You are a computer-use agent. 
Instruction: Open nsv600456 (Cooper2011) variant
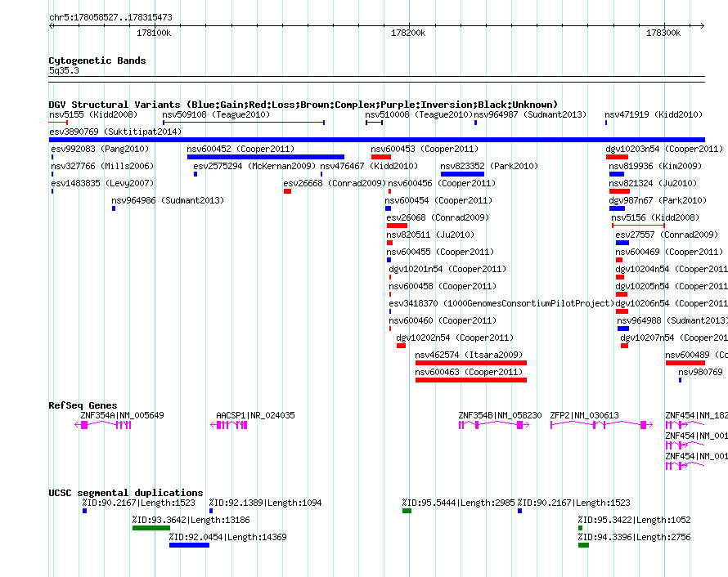coord(442,183)
